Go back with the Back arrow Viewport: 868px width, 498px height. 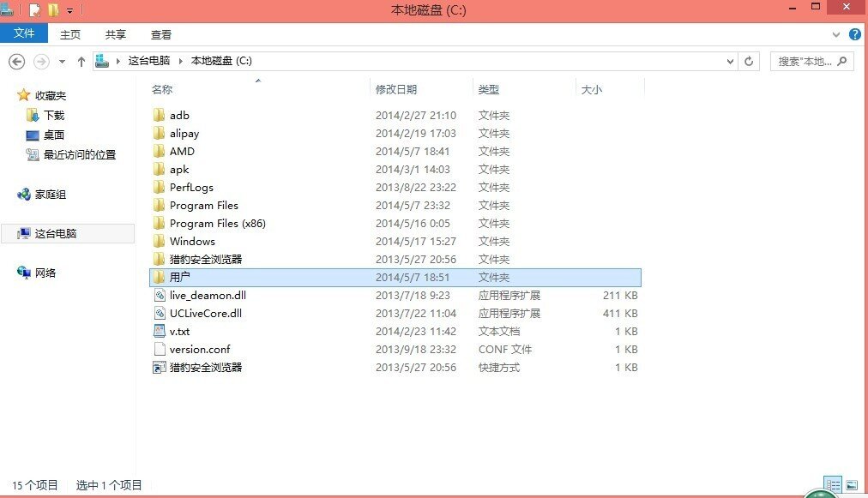(x=16, y=62)
